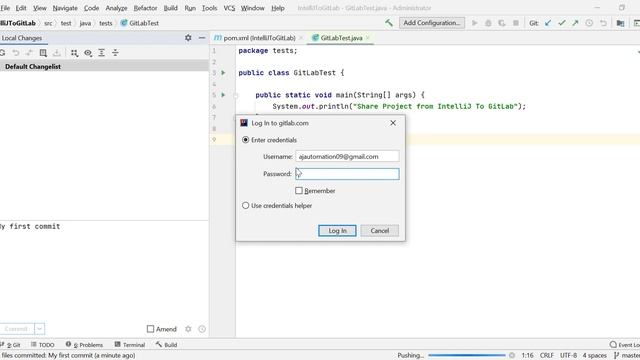Open the Add Configuration dropdown
640x360 pixels.
[x=432, y=23]
